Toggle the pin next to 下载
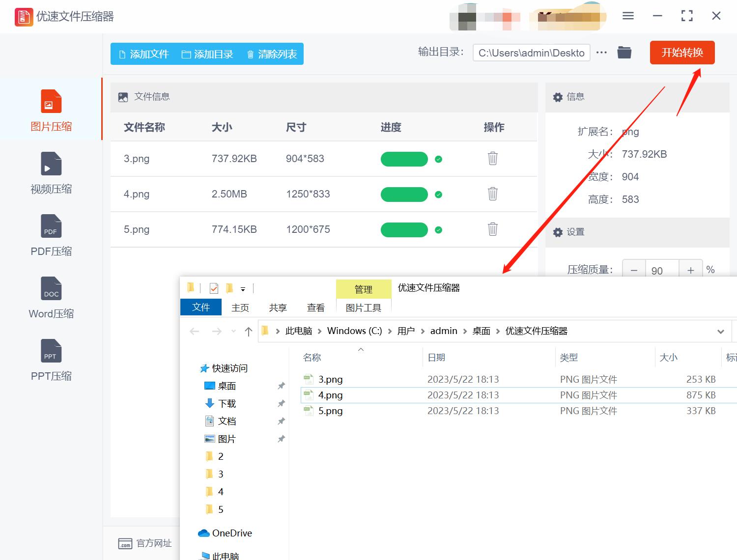The image size is (737, 560). pyautogui.click(x=281, y=403)
